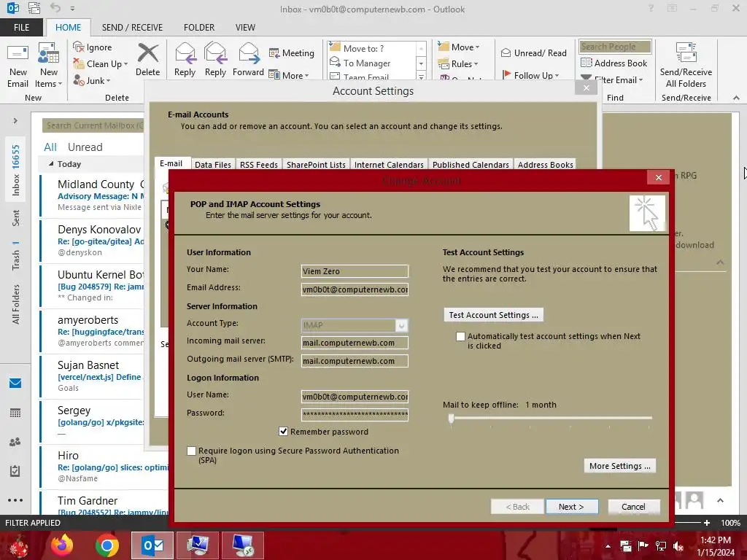
Task: Click the Move to: ? quick step
Action: click(363, 48)
